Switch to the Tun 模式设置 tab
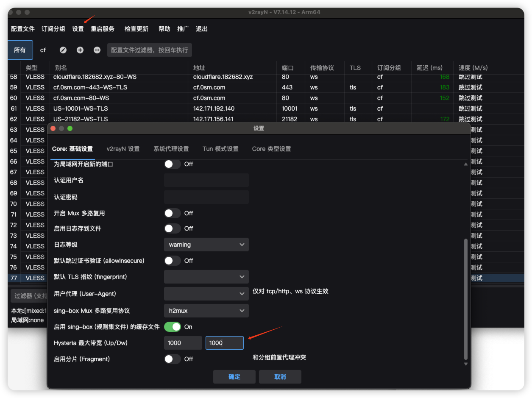This screenshot has height=398, width=532. click(x=220, y=149)
